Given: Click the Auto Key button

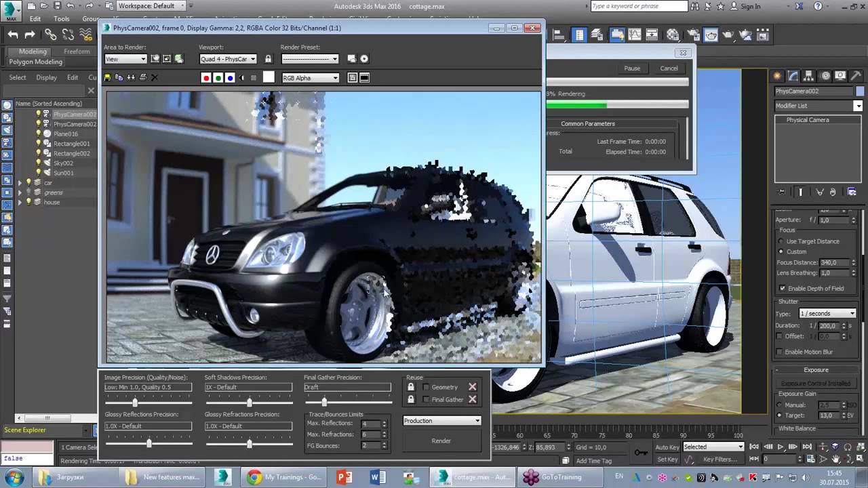Looking at the screenshot, I should [x=667, y=447].
